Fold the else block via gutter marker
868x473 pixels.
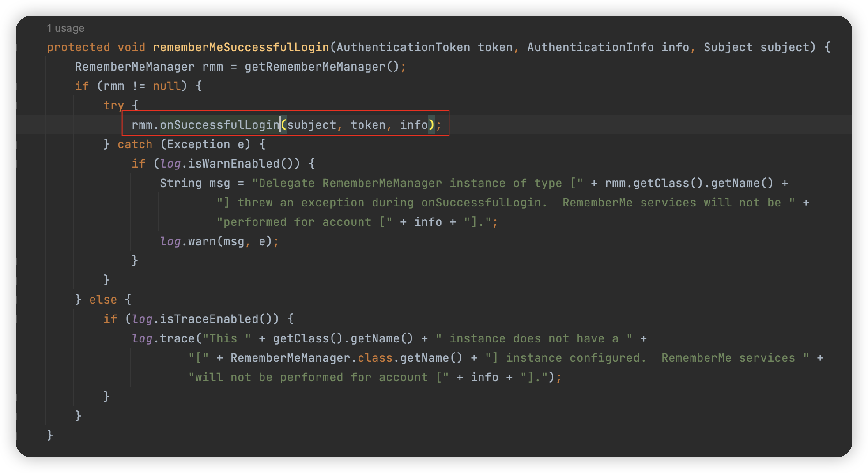[x=17, y=300]
